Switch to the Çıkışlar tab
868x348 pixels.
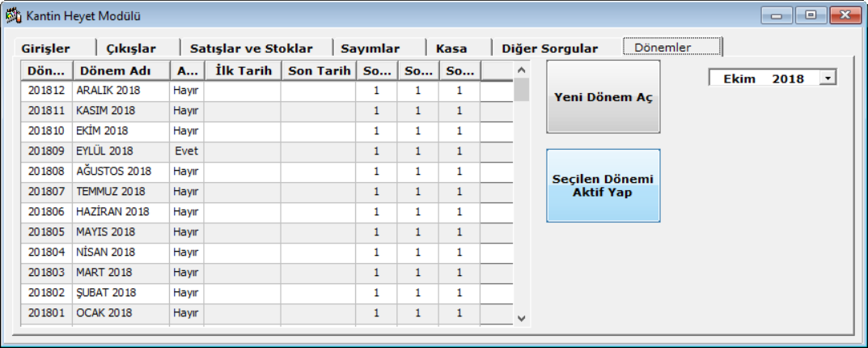(131, 49)
